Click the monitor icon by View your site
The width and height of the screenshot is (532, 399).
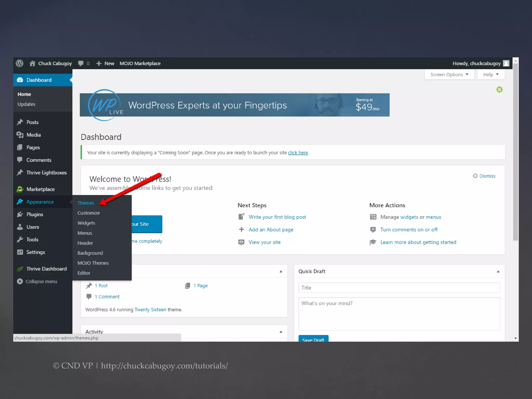241,242
